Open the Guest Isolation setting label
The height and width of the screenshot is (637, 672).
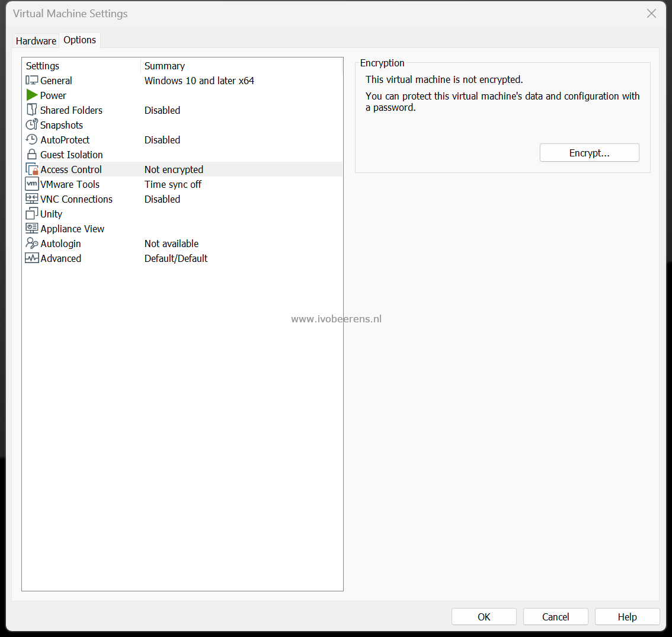coord(72,155)
